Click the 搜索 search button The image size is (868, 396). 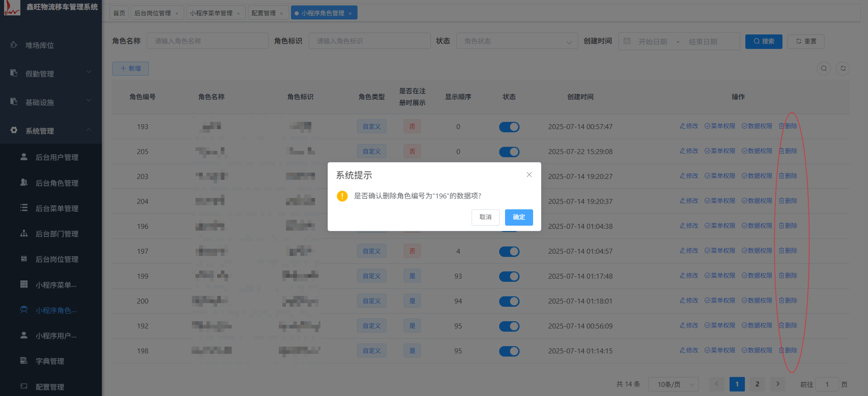click(763, 41)
